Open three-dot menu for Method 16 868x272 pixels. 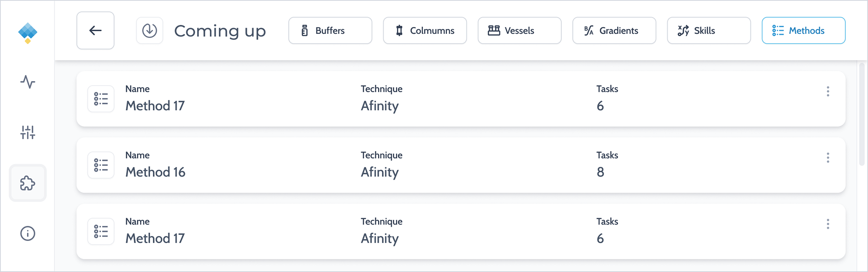(x=828, y=158)
